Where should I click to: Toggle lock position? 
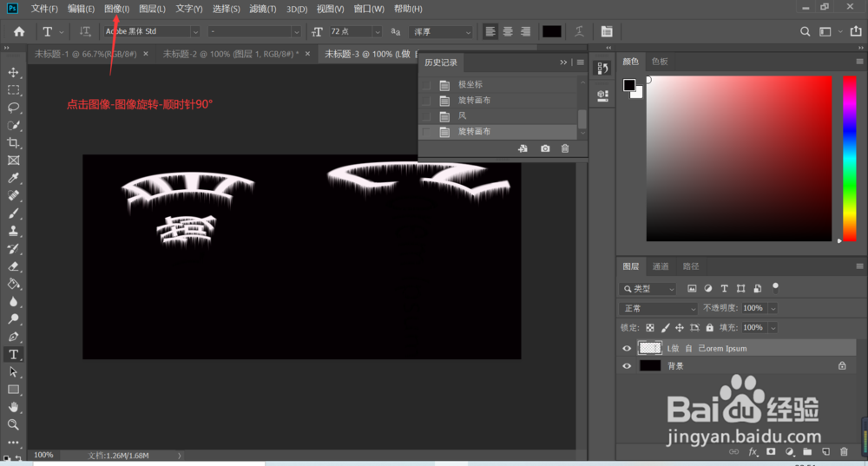[680, 328]
